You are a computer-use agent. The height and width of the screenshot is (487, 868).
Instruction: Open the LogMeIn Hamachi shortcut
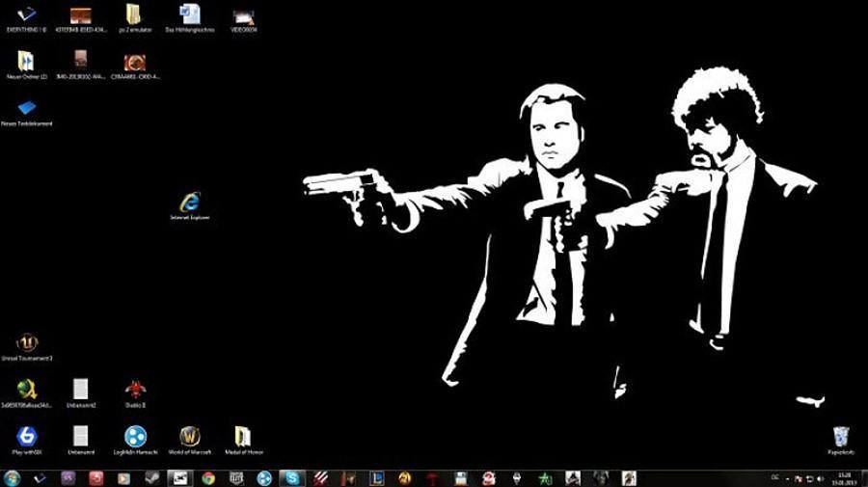(135, 437)
